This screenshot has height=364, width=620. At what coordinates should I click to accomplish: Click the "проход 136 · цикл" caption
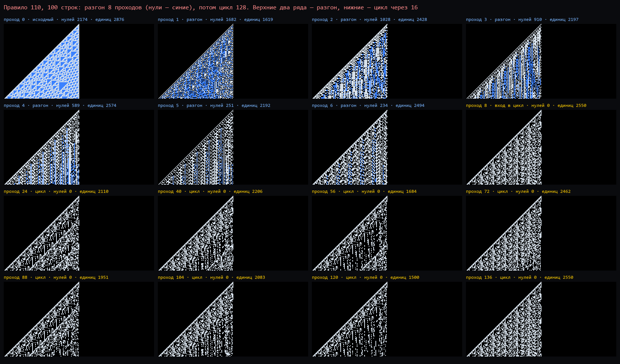(x=519, y=277)
